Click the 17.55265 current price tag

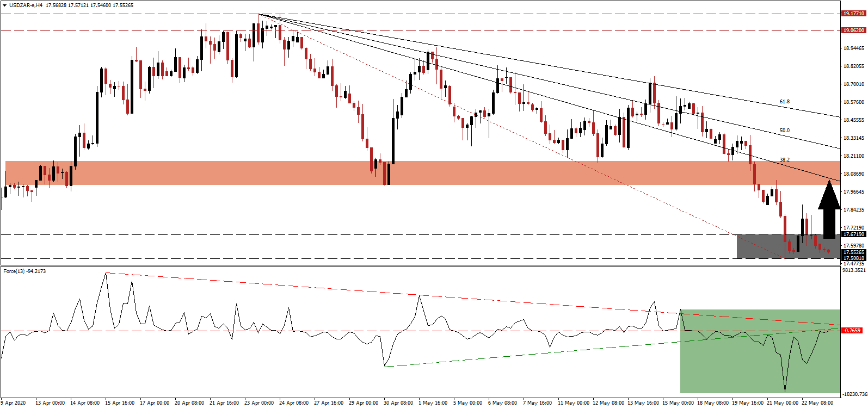[x=853, y=252]
